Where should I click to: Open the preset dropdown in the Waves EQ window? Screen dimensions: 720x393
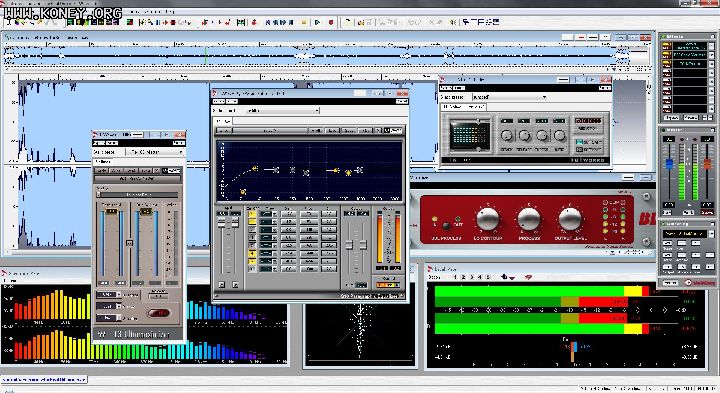pyautogui.click(x=282, y=111)
